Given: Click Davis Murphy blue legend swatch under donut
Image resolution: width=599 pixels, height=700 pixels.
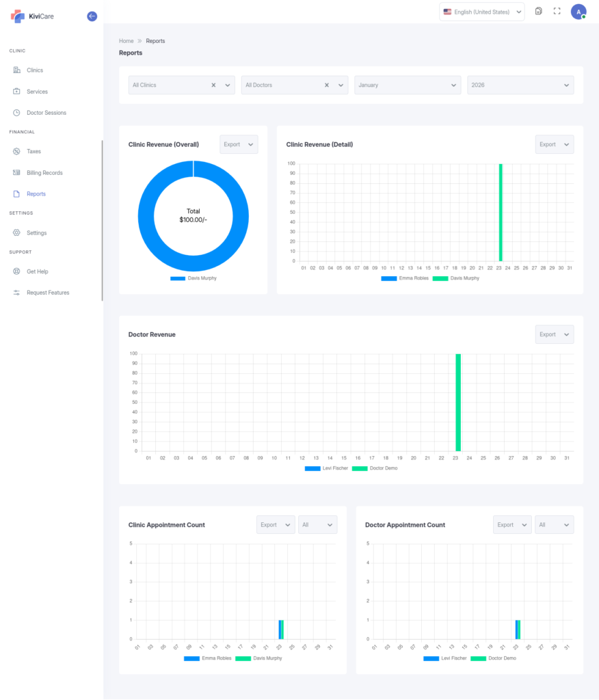Looking at the screenshot, I should pyautogui.click(x=178, y=278).
